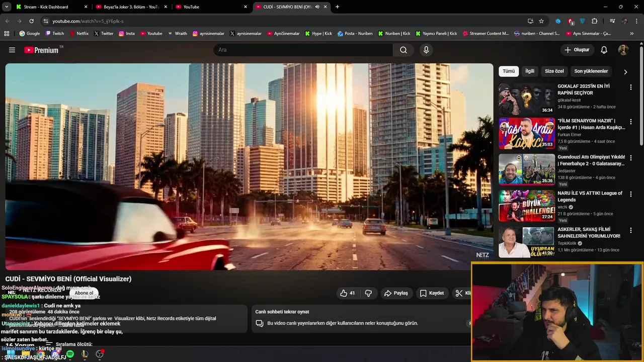Go back with the browser back arrow
644x362 pixels.
click(x=7, y=21)
